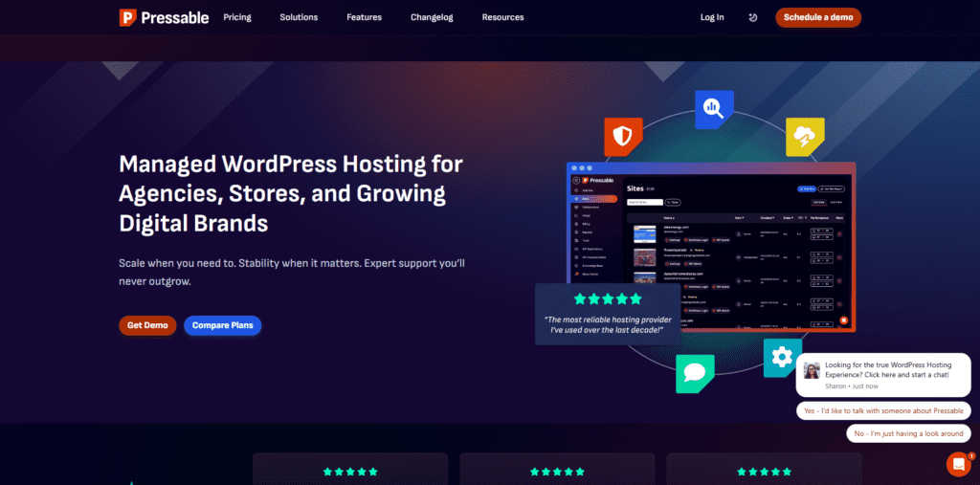This screenshot has height=485, width=980.
Task: Click the 'most reliable hosting provider' testimonial quote
Action: coord(608,323)
